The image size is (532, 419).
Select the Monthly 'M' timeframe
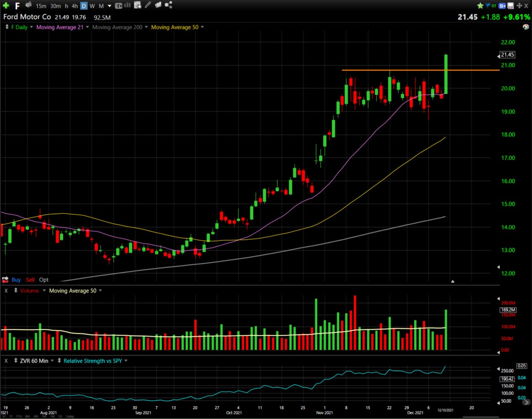tap(101, 6)
